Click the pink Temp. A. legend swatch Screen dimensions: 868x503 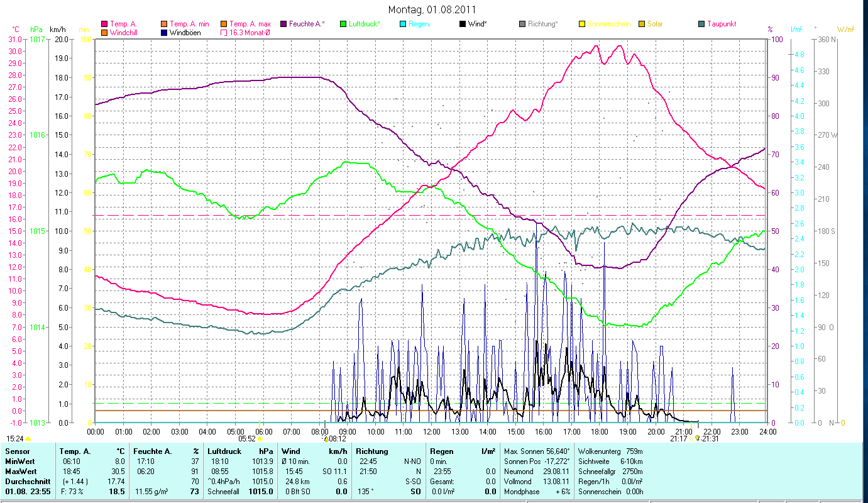tap(104, 25)
